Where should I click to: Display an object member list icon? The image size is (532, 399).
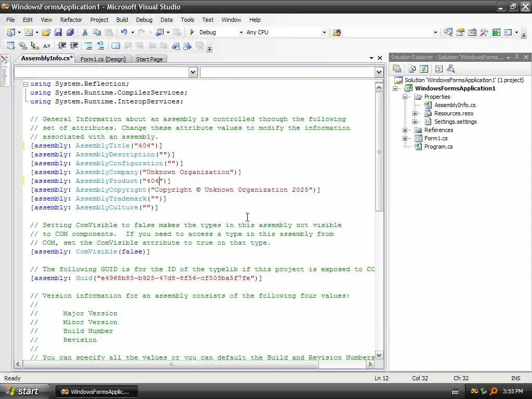pyautogui.click(x=11, y=46)
